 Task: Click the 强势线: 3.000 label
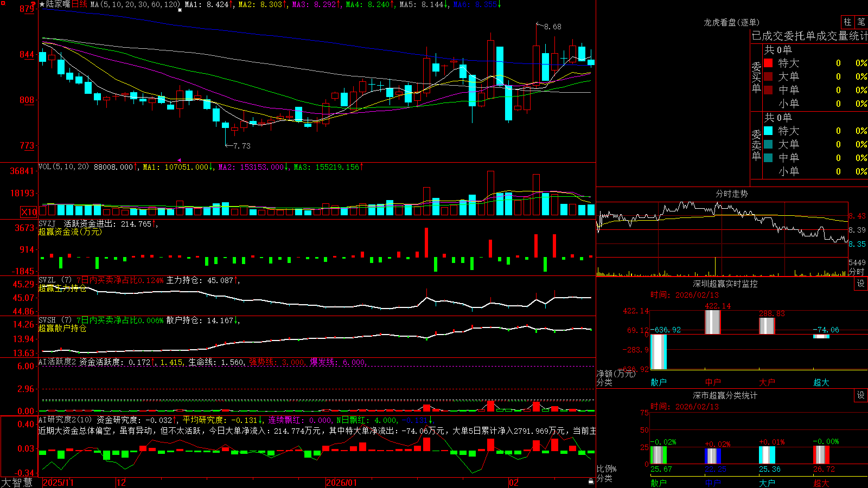click(x=277, y=362)
